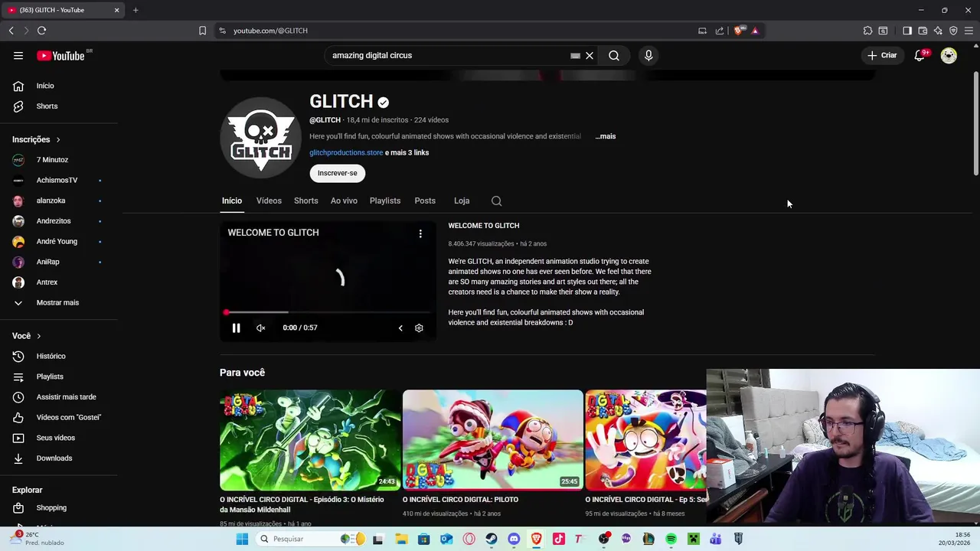This screenshot has width=980, height=551.
Task: Reload the current page
Action: [x=41, y=31]
